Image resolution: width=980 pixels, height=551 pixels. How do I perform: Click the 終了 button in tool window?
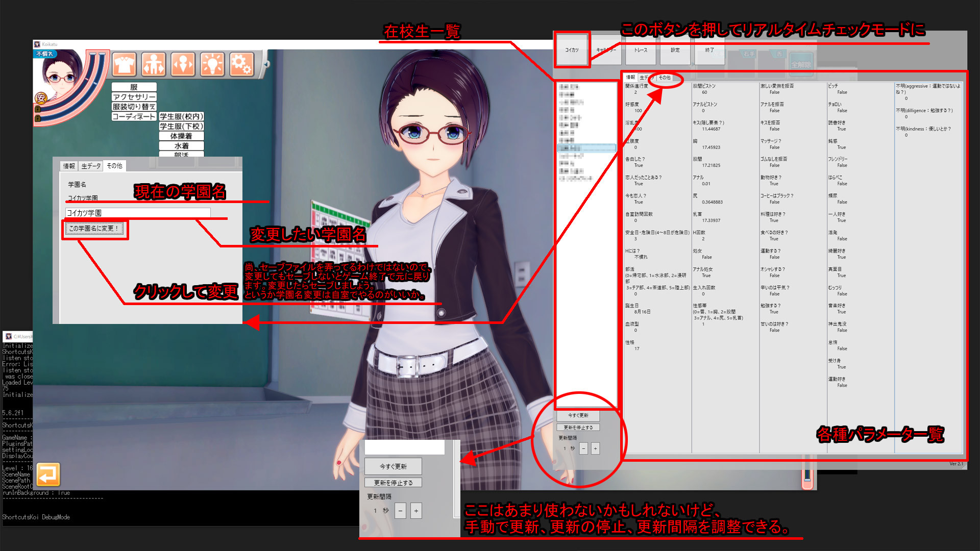tap(709, 50)
